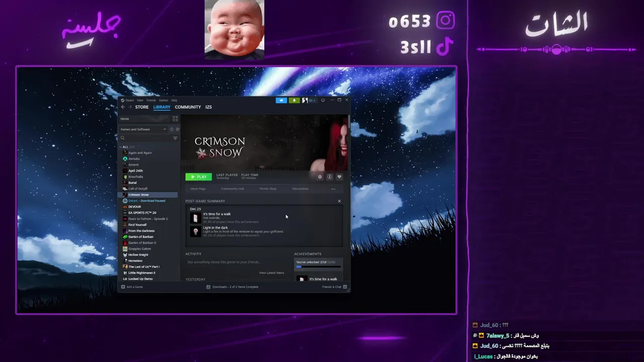Open the Discussions link

pos(300,189)
